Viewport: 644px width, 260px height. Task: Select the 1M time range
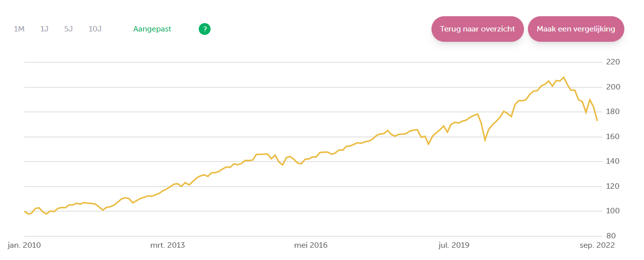(x=19, y=29)
